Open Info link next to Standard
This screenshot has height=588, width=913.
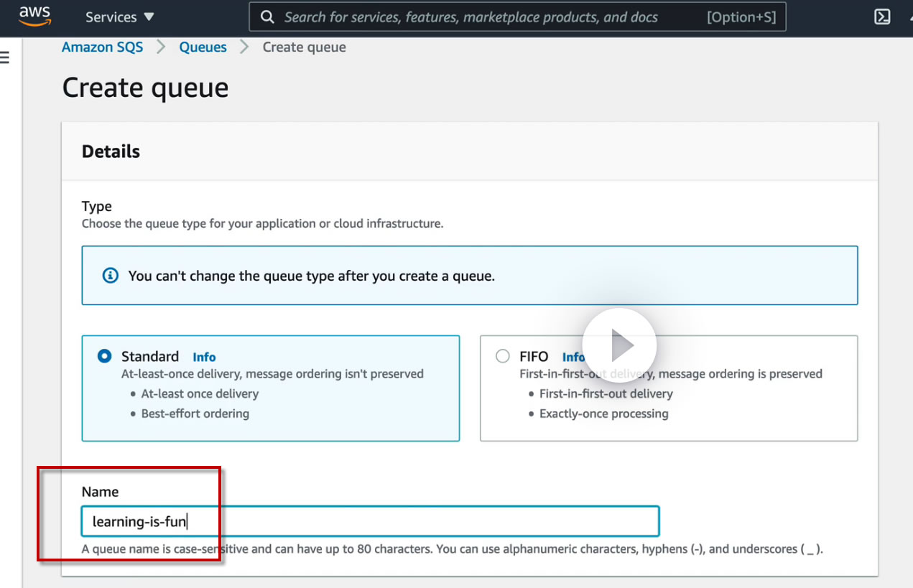204,357
